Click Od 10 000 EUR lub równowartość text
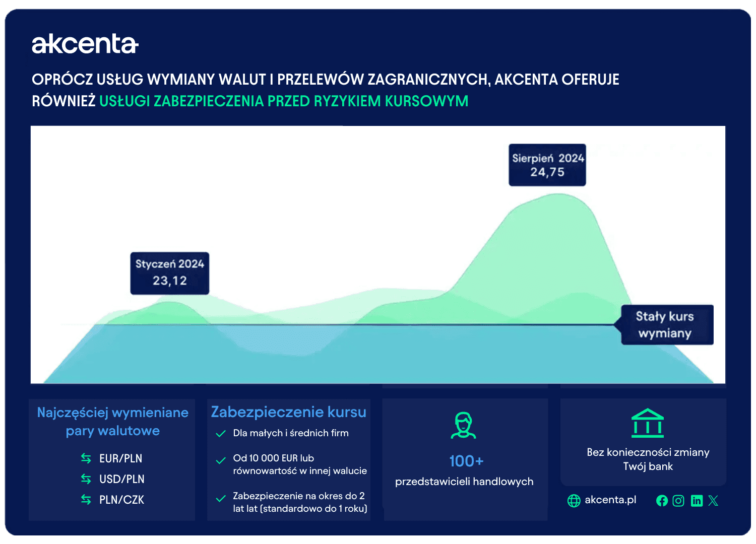756x544 pixels. coord(300,464)
